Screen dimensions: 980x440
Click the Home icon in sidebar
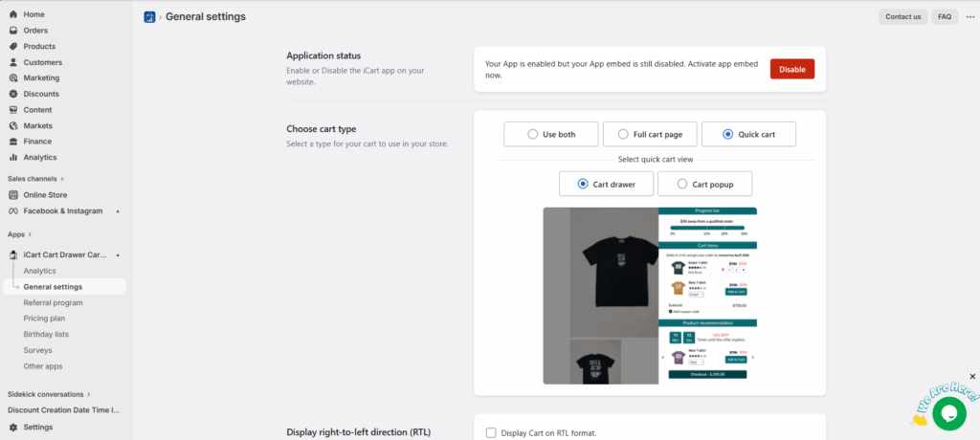click(13, 14)
